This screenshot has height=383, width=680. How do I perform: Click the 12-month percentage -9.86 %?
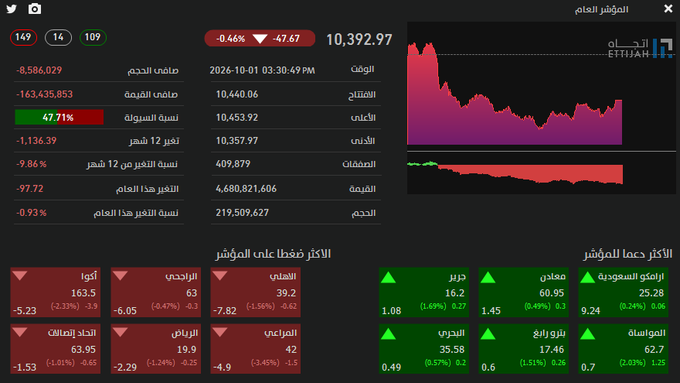(31, 164)
